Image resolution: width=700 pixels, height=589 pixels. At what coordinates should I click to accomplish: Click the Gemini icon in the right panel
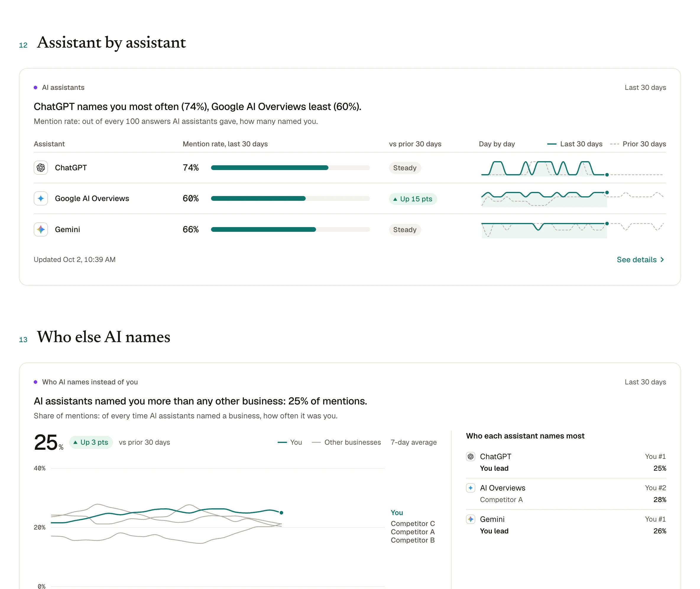[471, 519]
